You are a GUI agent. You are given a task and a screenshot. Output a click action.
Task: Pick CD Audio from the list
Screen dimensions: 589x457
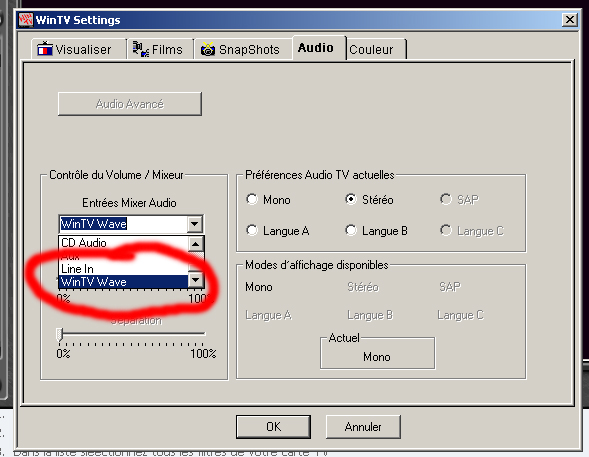(x=123, y=243)
